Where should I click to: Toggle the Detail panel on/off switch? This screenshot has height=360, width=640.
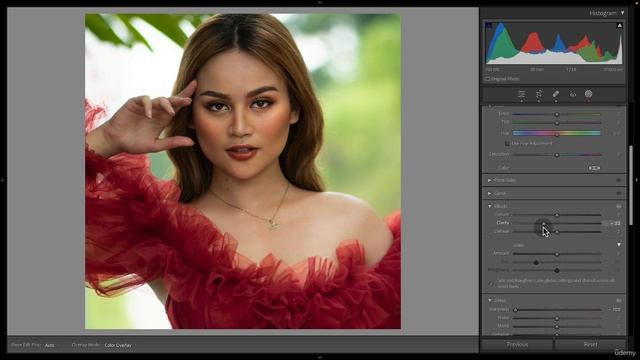click(x=619, y=300)
